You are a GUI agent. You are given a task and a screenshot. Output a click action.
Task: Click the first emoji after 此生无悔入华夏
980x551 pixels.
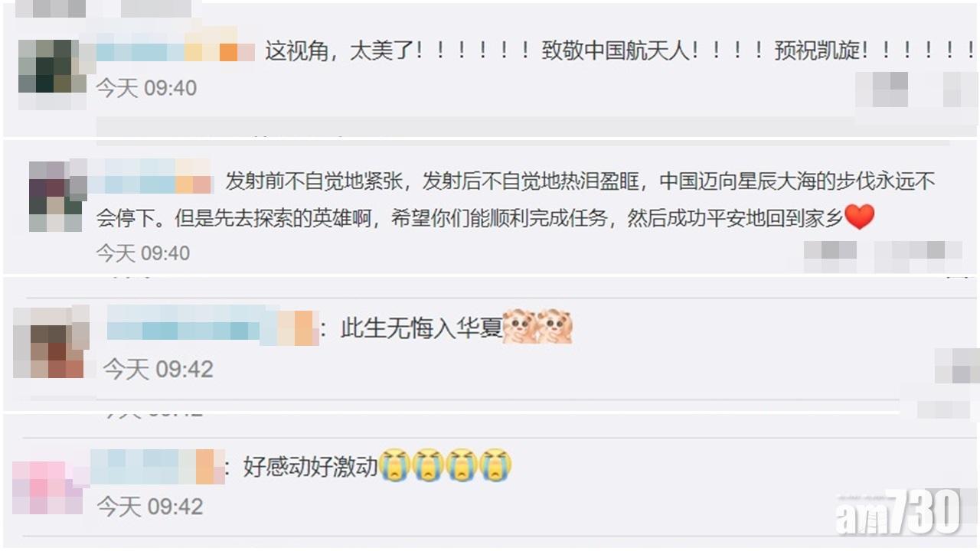521,326
